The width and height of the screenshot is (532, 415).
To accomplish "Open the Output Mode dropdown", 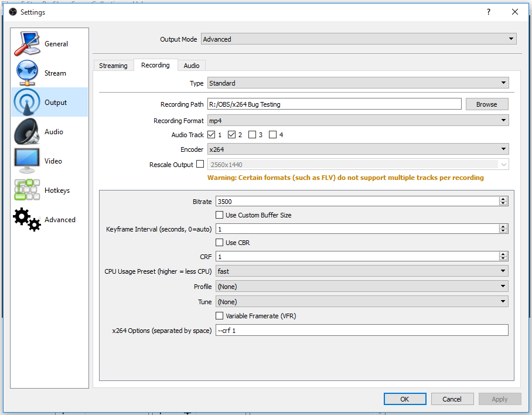I will (x=359, y=39).
